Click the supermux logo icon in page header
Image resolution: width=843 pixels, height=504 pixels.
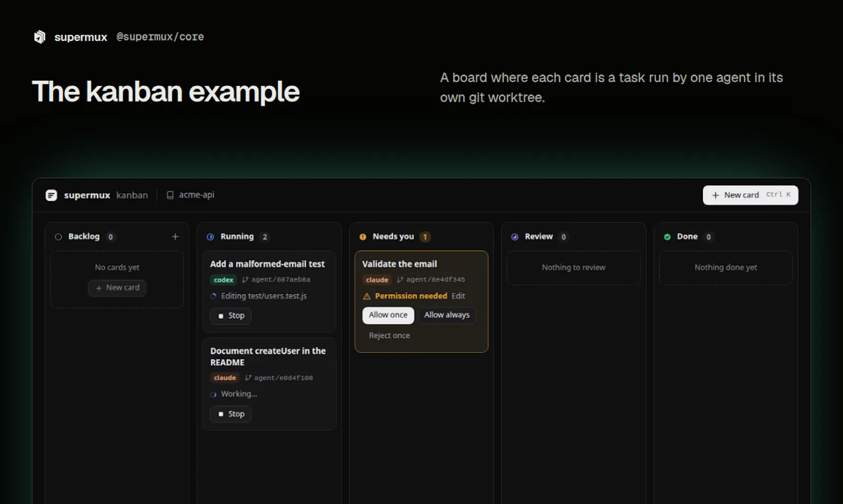(x=40, y=37)
